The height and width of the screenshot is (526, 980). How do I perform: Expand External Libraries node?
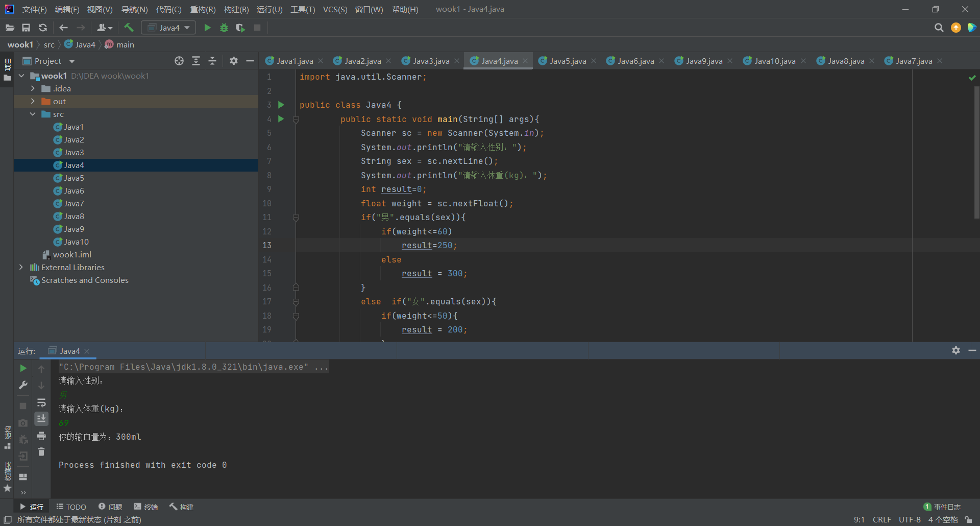(21, 267)
